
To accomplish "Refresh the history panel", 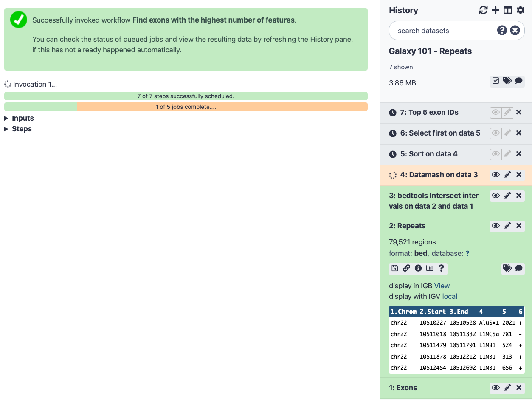I will tap(483, 10).
